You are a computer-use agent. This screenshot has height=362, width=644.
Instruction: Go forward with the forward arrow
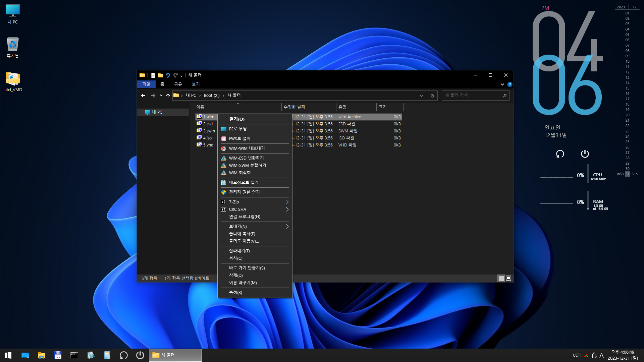click(153, 96)
